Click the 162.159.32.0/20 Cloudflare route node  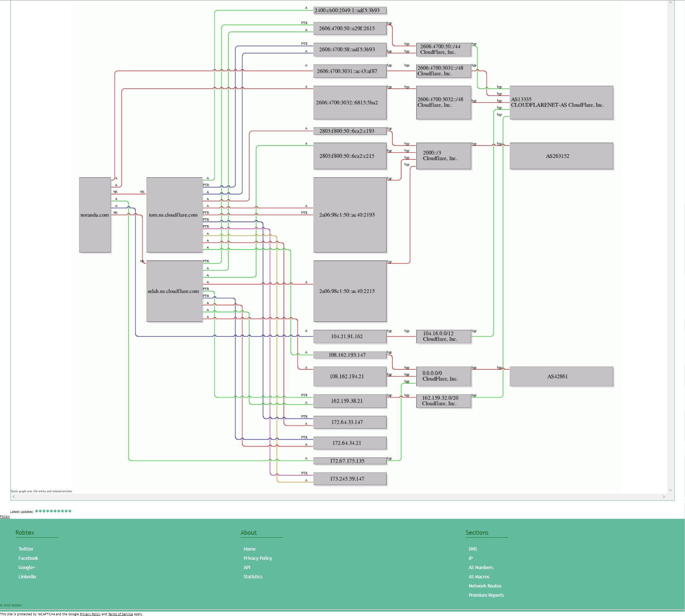[444, 401]
